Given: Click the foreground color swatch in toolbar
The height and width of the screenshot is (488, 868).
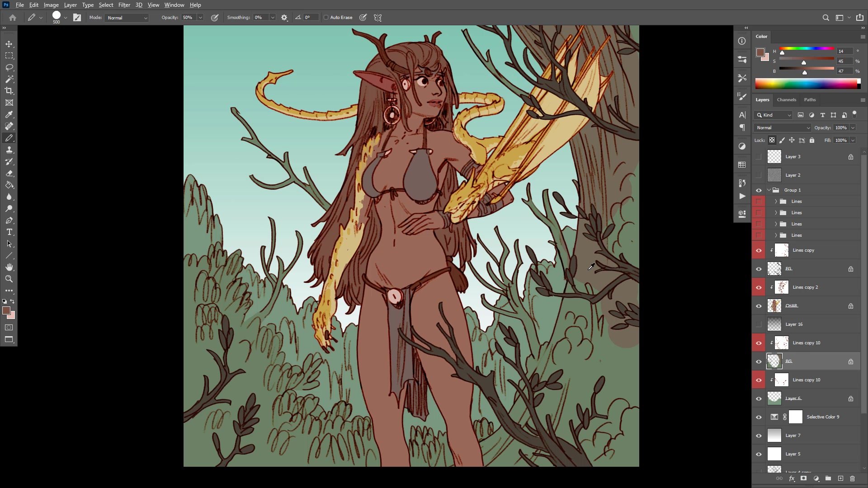Looking at the screenshot, I should [x=6, y=310].
